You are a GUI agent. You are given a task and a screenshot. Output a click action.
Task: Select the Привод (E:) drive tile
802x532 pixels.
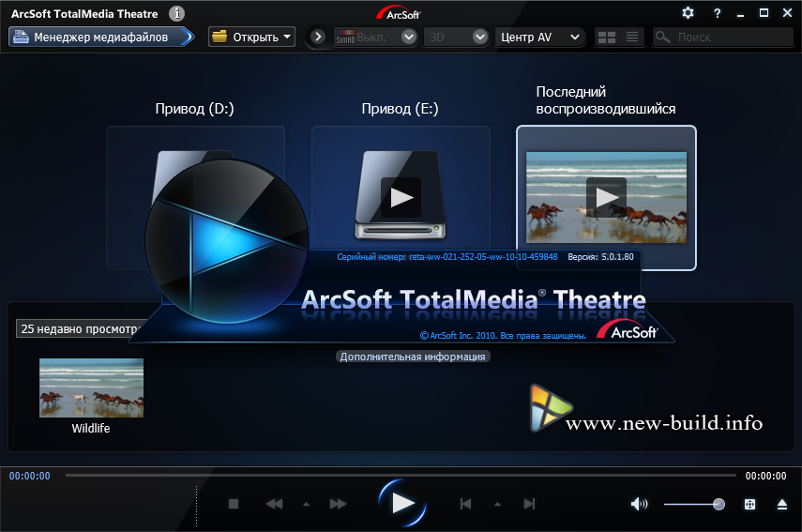coord(401,197)
